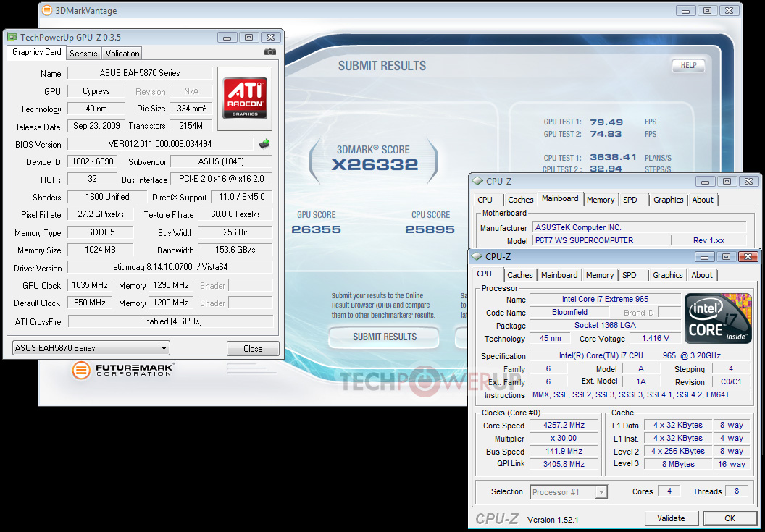This screenshot has width=765, height=532.
Task: Open the SPD tab in CPU-Z
Action: (630, 275)
